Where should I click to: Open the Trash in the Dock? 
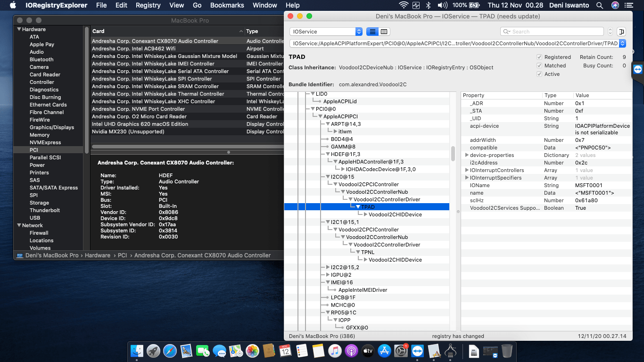tap(507, 351)
